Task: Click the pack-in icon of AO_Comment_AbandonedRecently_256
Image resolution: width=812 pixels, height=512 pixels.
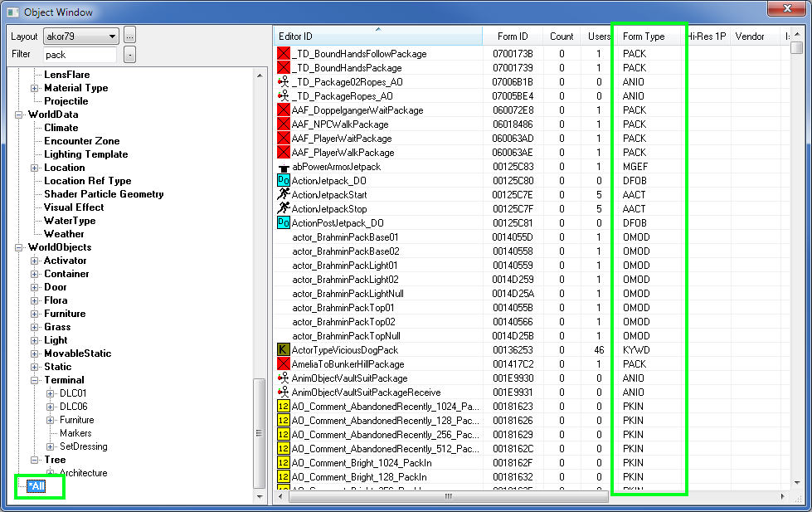Action: [x=284, y=434]
